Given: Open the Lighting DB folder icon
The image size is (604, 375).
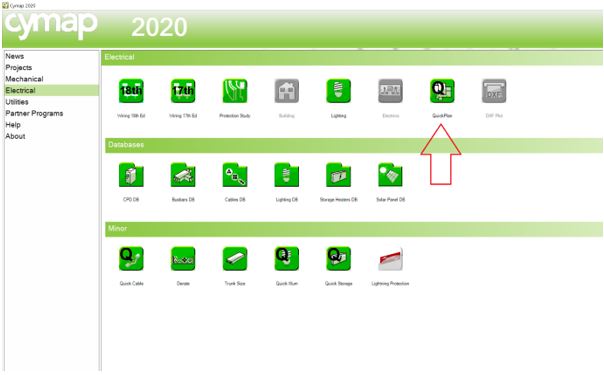Looking at the screenshot, I should pyautogui.click(x=287, y=175).
